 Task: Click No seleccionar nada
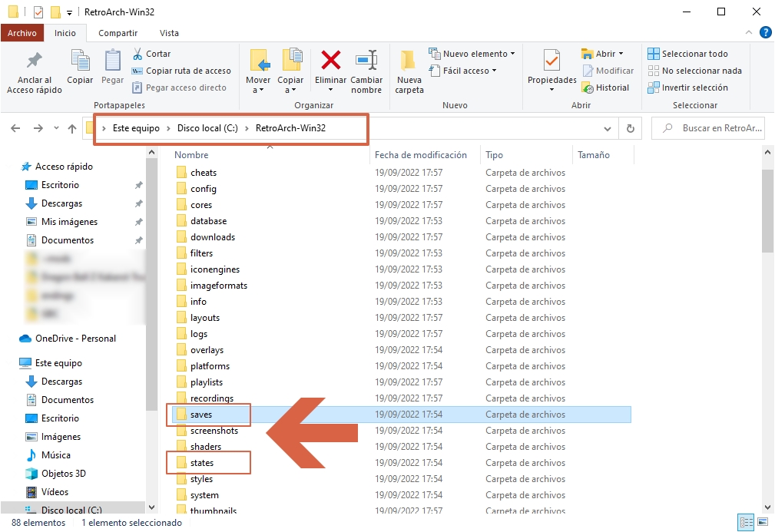point(695,71)
